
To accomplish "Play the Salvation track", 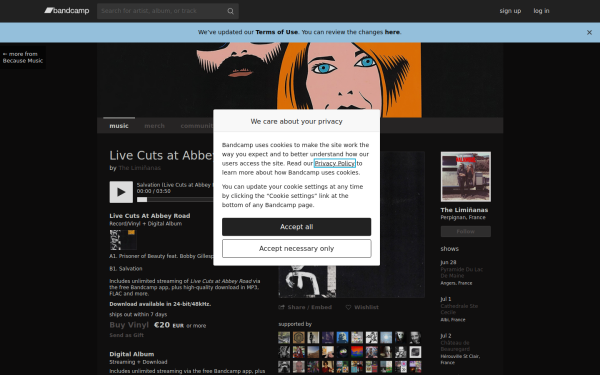I will pos(121,192).
